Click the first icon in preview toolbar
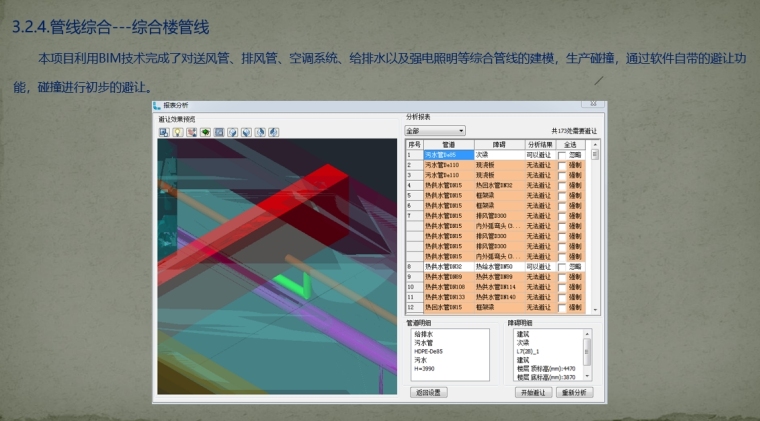The width and height of the screenshot is (760, 421). click(x=164, y=131)
